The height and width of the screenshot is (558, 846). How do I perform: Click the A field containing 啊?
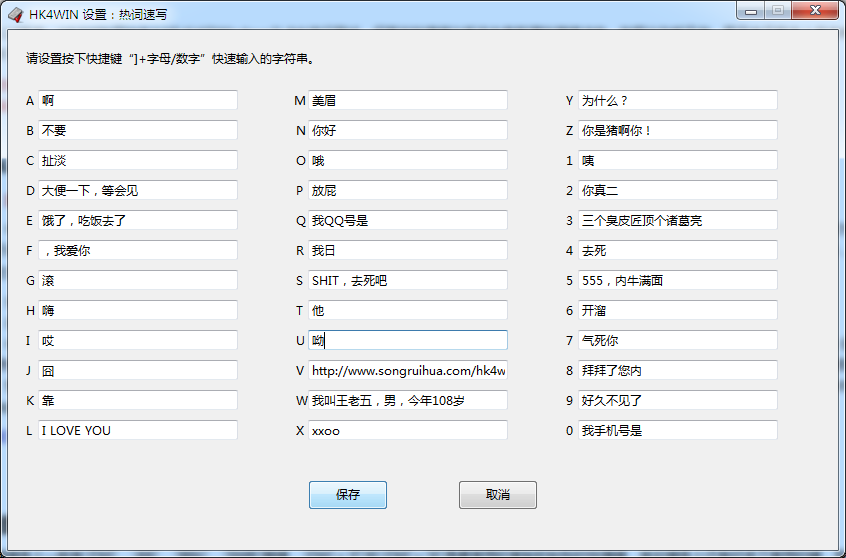point(138,100)
